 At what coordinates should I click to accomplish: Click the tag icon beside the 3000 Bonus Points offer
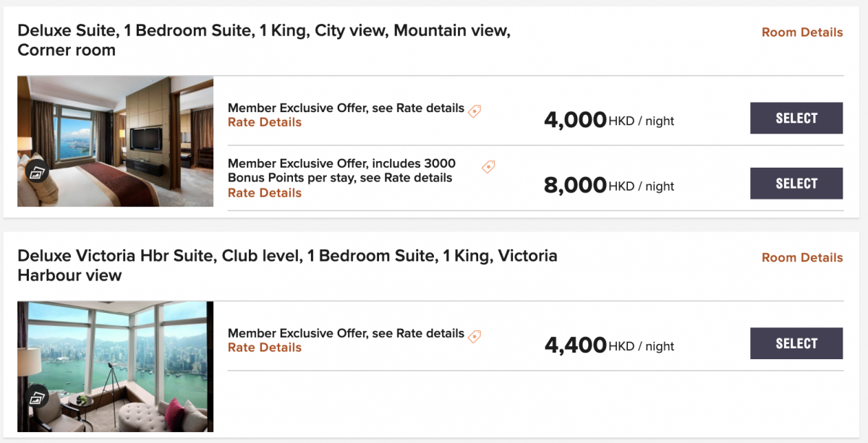(488, 167)
